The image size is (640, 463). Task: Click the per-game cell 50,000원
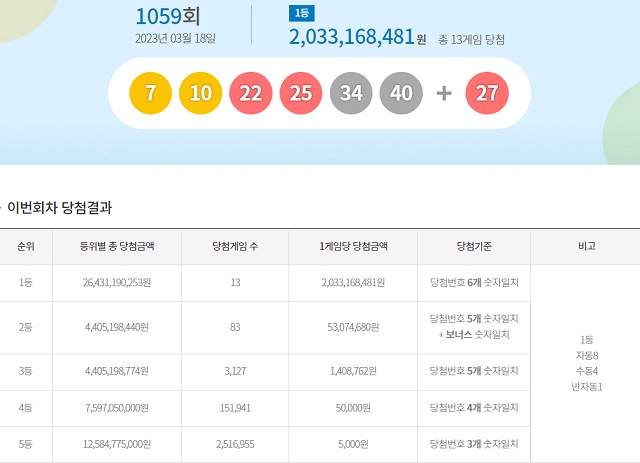pyautogui.click(x=353, y=408)
